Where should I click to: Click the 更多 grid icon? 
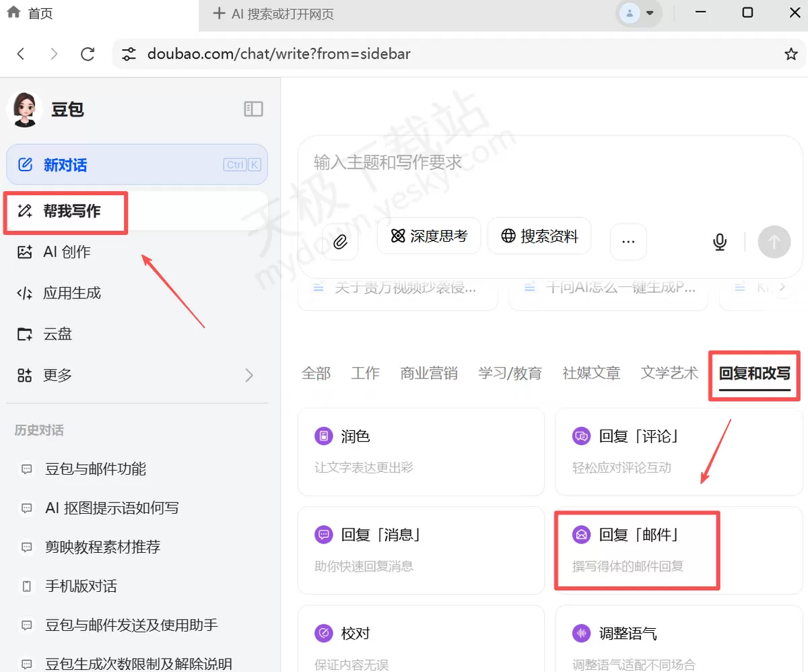pos(25,375)
